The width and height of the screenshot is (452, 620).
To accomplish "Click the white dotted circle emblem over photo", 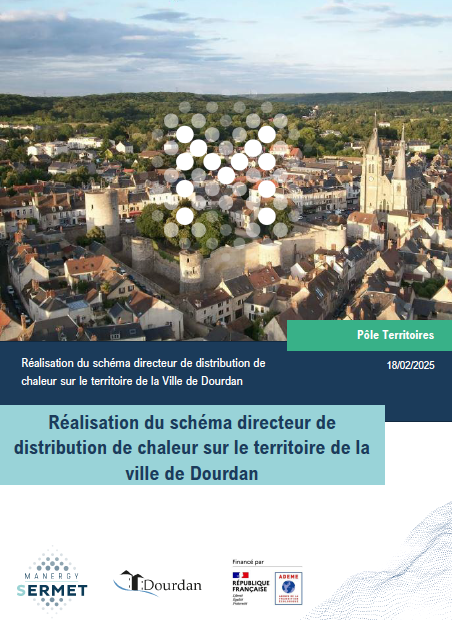I will pos(226,175).
